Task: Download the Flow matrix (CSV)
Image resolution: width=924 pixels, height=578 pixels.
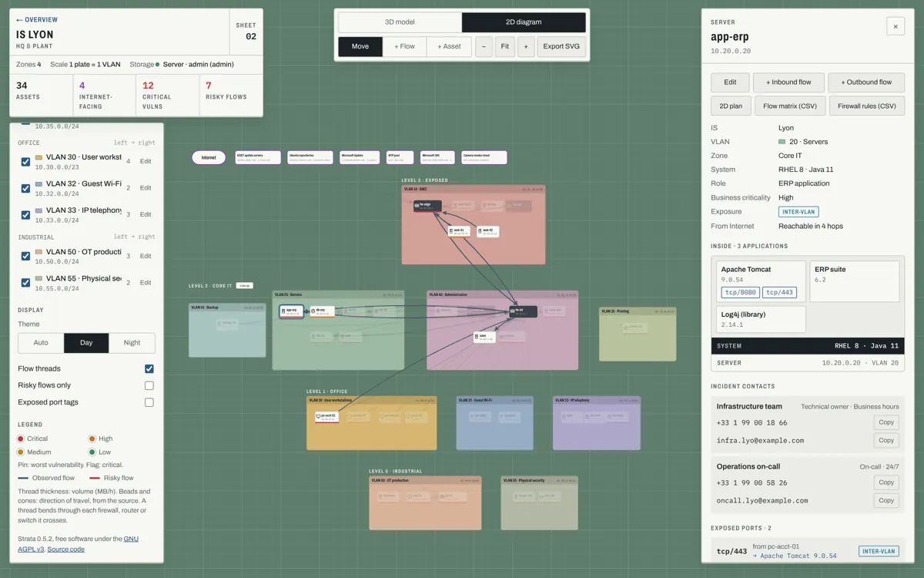Action: click(789, 106)
